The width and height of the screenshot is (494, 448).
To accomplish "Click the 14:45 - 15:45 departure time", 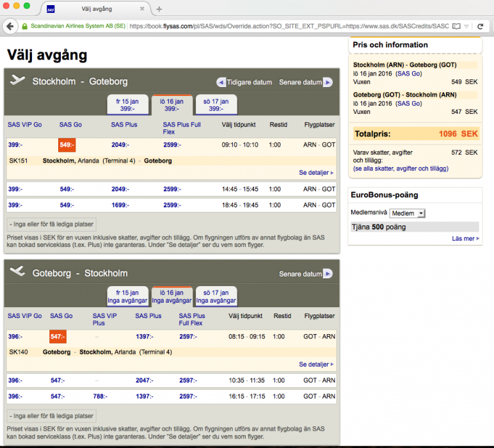I will pos(240,189).
